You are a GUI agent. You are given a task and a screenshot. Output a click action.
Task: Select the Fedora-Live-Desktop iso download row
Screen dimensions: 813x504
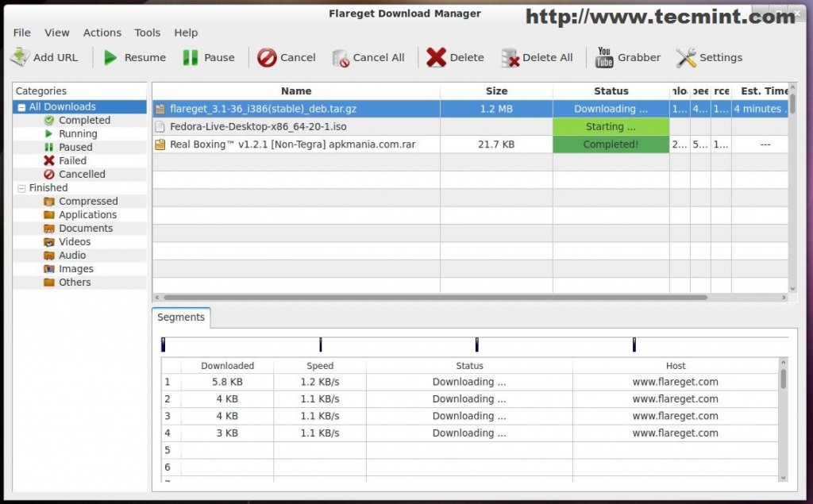point(470,126)
